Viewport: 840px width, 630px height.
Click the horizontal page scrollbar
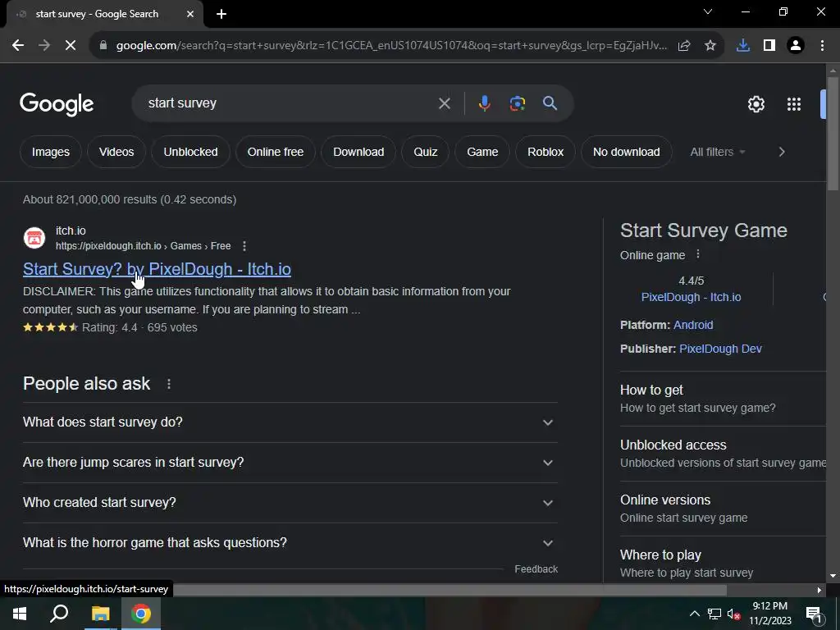tap(450, 590)
